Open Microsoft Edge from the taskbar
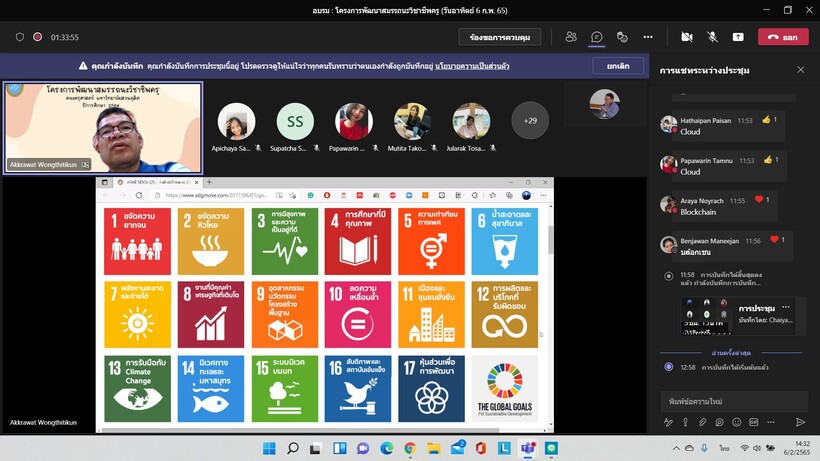820x461 pixels. point(386,448)
